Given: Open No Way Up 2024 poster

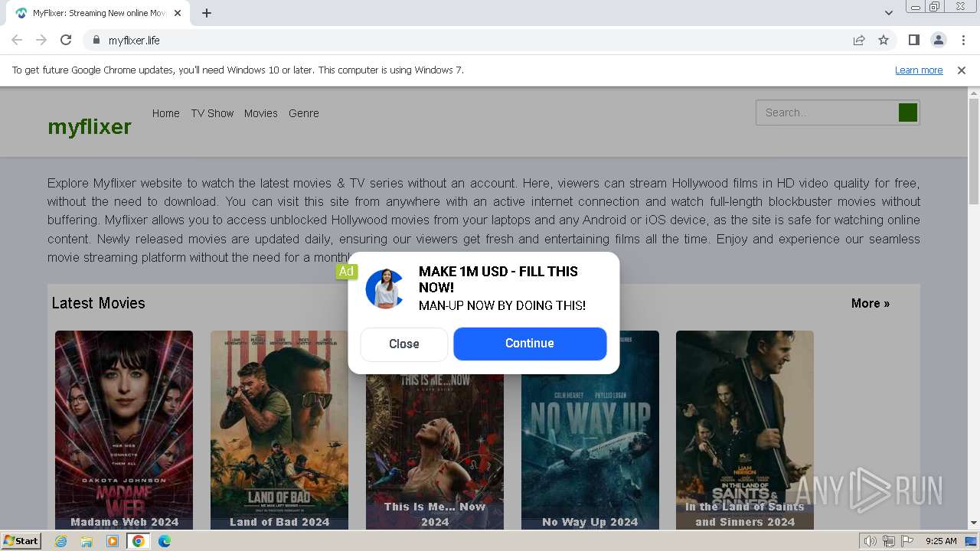Looking at the screenshot, I should tap(590, 429).
